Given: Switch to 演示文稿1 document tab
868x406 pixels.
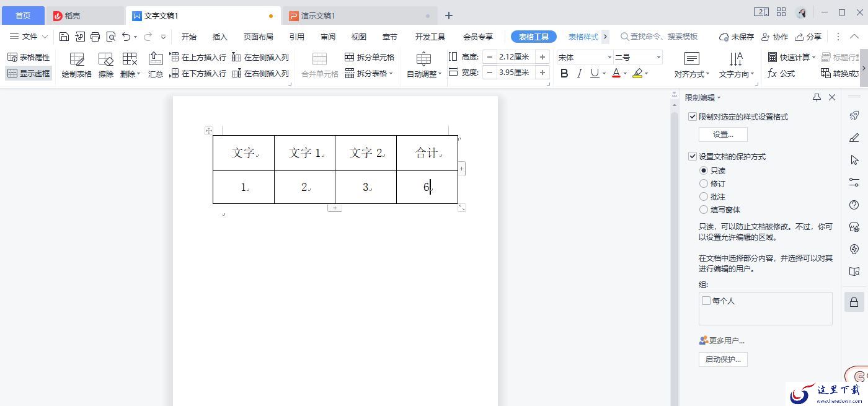Looking at the screenshot, I should click(360, 15).
